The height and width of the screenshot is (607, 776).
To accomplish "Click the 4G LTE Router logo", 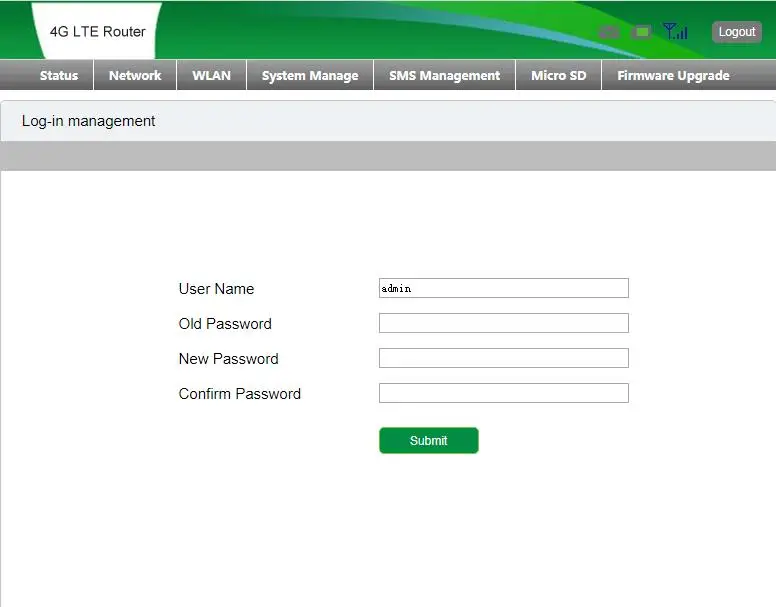I will [97, 31].
